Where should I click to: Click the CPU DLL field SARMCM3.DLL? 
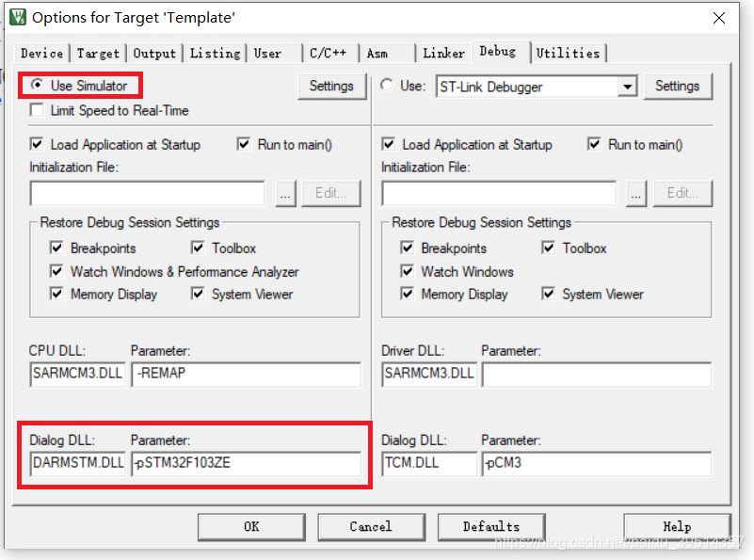[x=77, y=374]
